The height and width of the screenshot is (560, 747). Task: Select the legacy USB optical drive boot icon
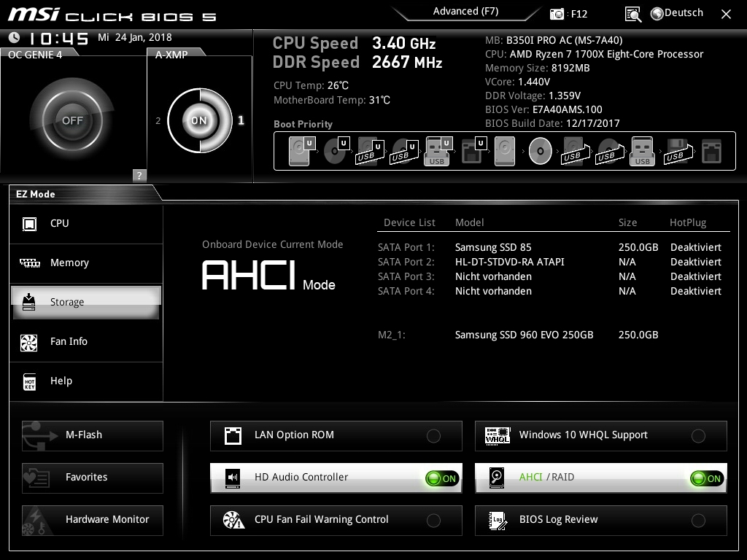pyautogui.click(x=610, y=151)
